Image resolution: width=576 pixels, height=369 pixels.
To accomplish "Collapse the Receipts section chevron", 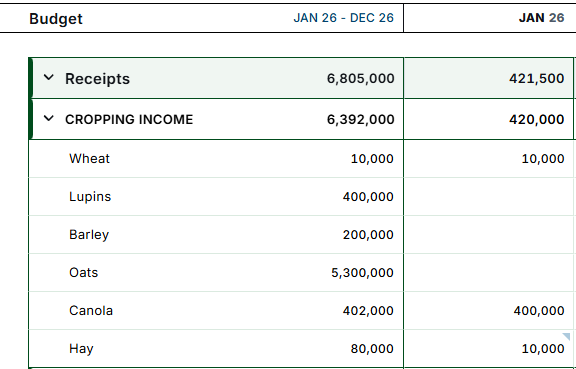I will point(48,78).
